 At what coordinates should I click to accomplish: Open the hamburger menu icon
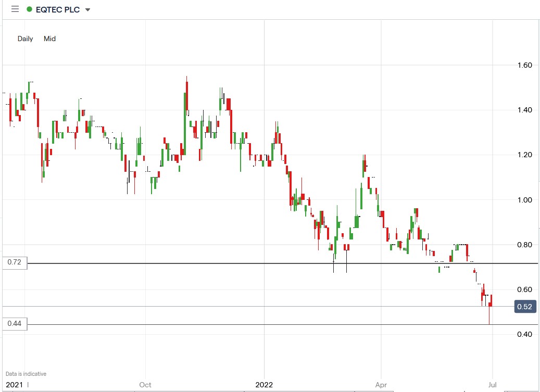point(15,9)
